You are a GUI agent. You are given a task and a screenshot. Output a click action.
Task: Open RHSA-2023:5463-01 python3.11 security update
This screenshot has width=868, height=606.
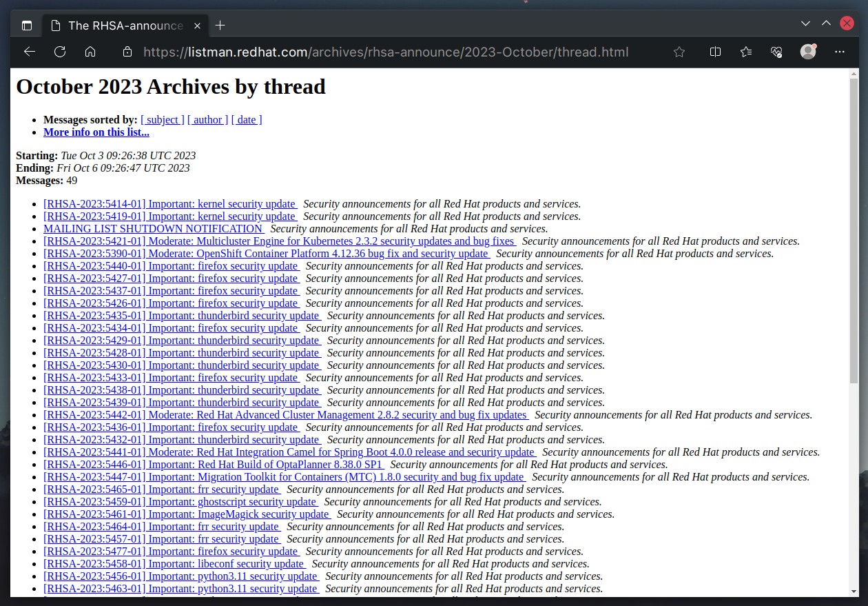(x=181, y=589)
